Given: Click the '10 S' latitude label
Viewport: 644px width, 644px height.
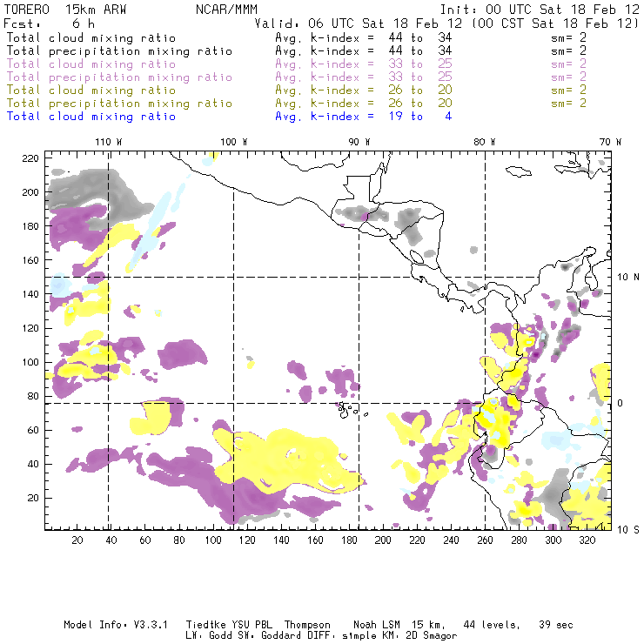Looking at the screenshot, I should [628, 529].
